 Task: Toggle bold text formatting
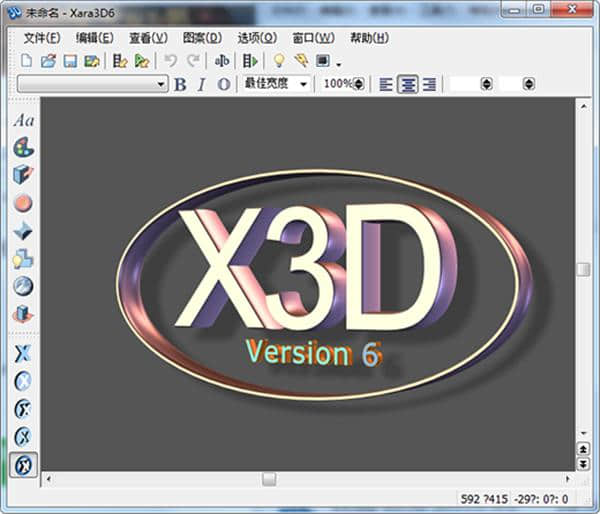[180, 84]
